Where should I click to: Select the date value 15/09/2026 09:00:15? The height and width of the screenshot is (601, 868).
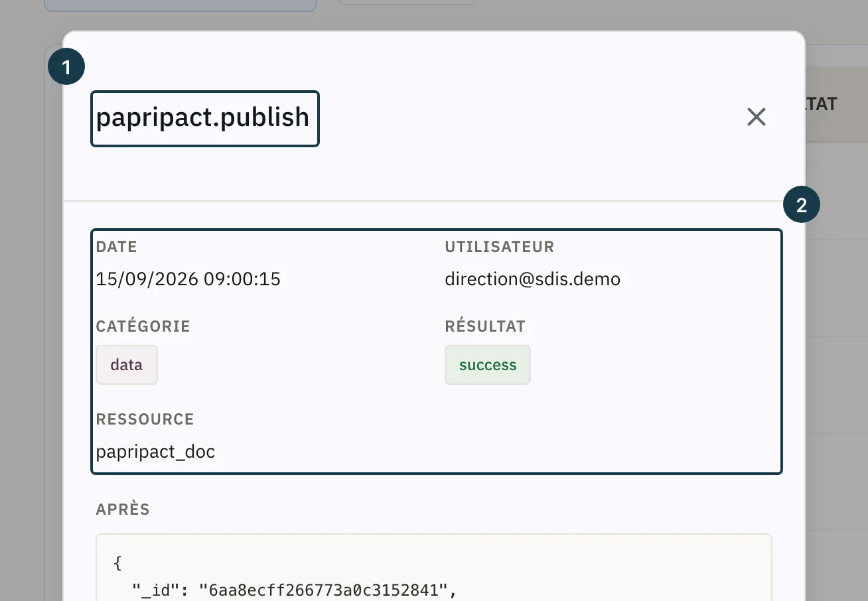click(188, 279)
